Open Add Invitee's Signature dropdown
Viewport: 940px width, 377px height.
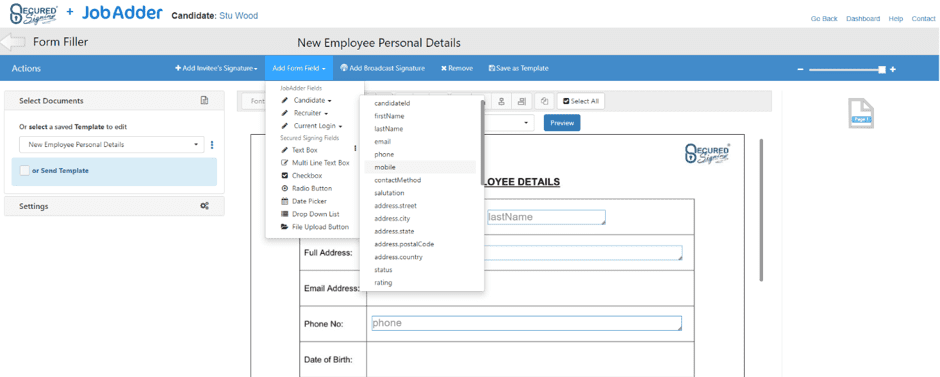[216, 68]
